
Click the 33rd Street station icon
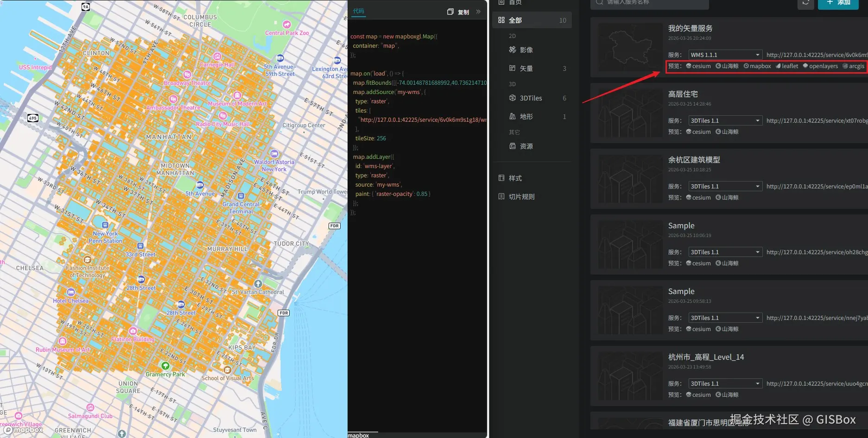coord(140,246)
